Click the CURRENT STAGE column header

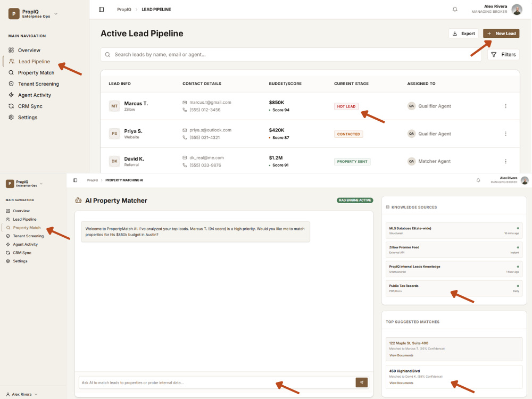coord(351,84)
